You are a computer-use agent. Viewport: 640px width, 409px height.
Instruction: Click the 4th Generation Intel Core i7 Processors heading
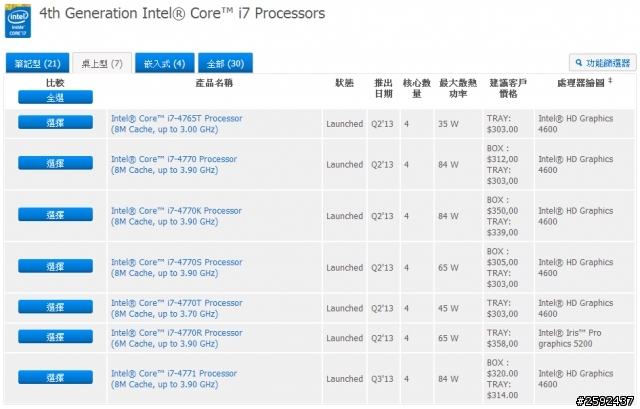[x=182, y=13]
